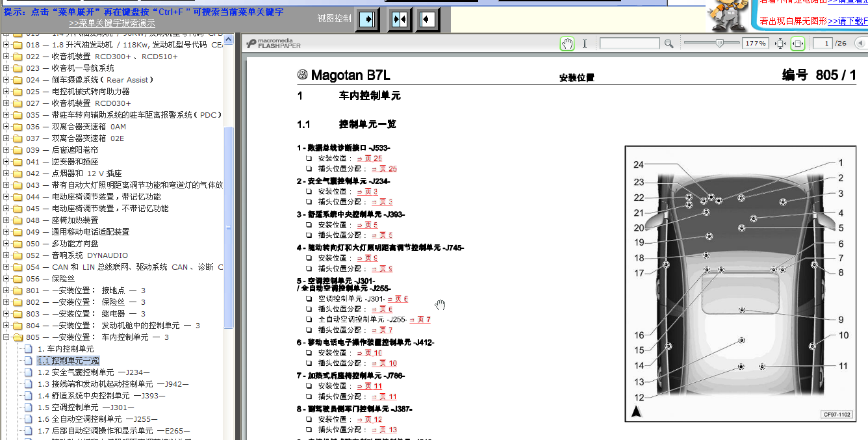Open 页 25 link for J533 安装位置

coord(369,158)
